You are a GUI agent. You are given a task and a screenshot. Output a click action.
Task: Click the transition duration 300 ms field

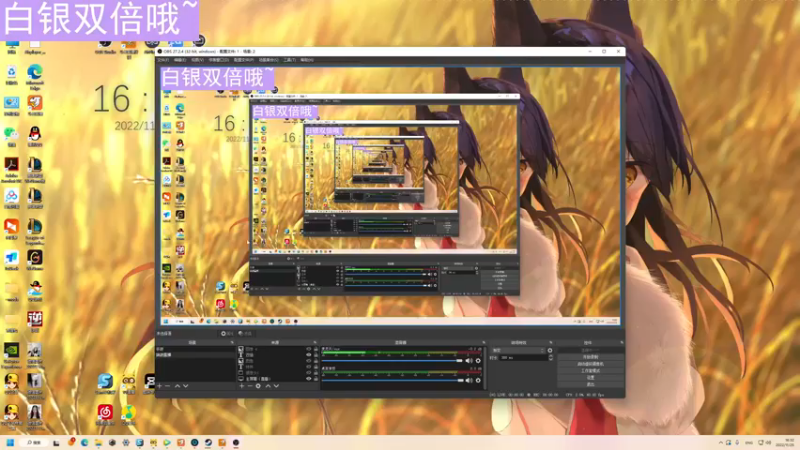pos(523,358)
